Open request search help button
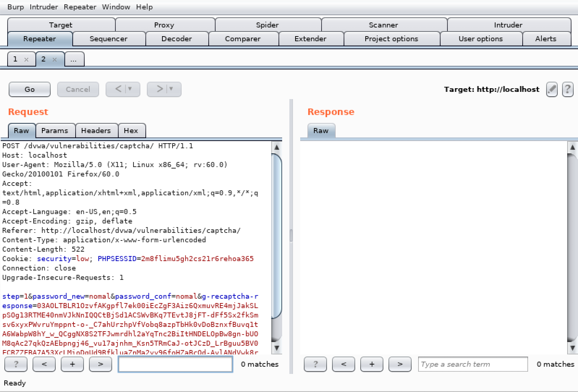Viewport: 578px width, 392px height. point(16,364)
